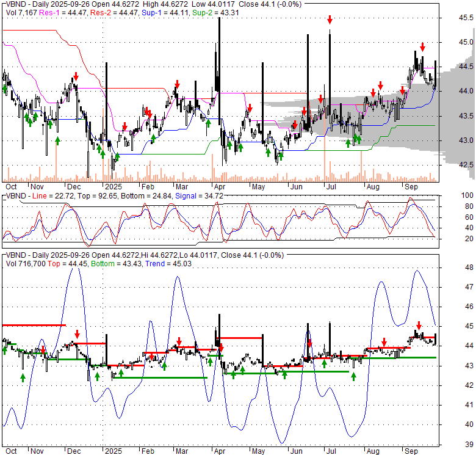Select the 'Sup-2 = 43.31' legend label
The height and width of the screenshot is (455, 476).
coord(215,13)
